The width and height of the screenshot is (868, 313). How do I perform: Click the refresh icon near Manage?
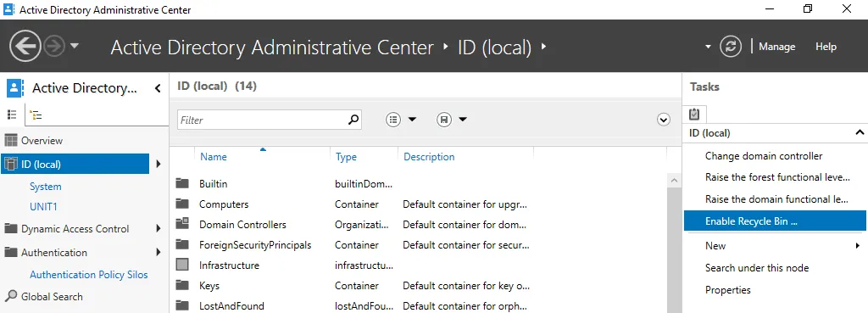[x=730, y=47]
